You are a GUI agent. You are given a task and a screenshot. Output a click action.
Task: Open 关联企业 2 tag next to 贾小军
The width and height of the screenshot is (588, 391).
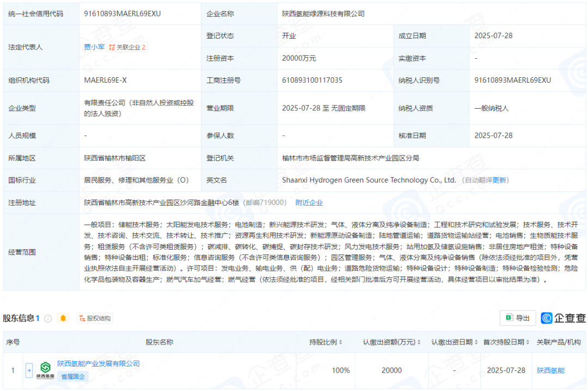click(x=127, y=47)
